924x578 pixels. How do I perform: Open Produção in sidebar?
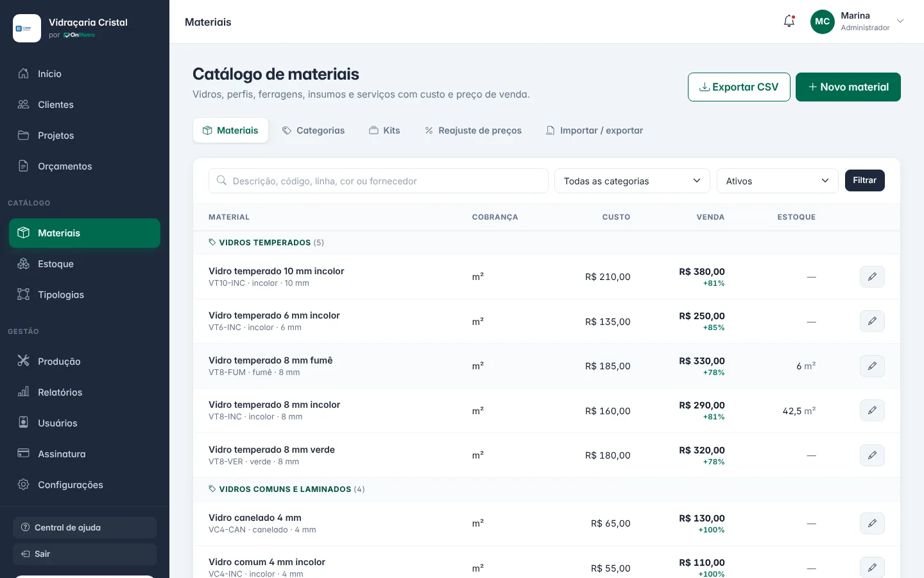coord(85,362)
